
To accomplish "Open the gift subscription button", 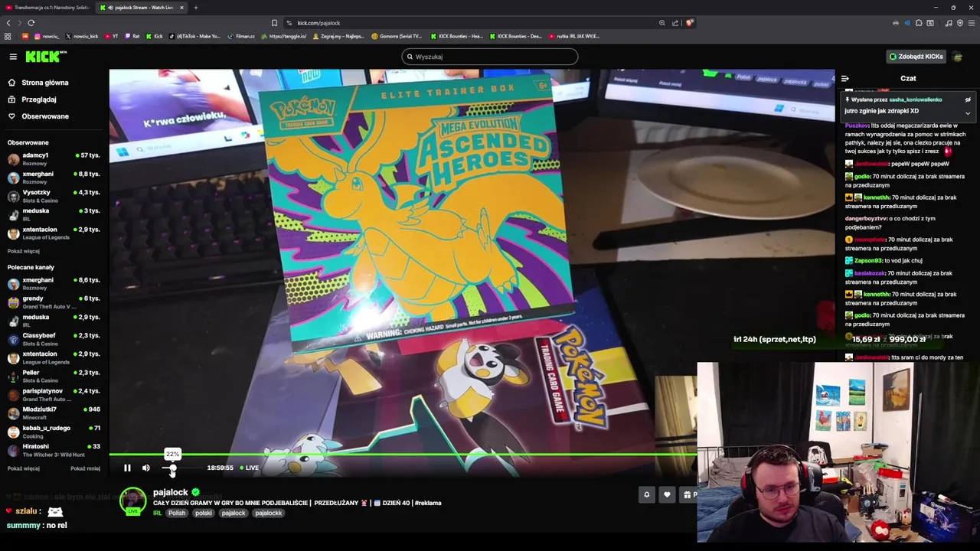I will (688, 495).
